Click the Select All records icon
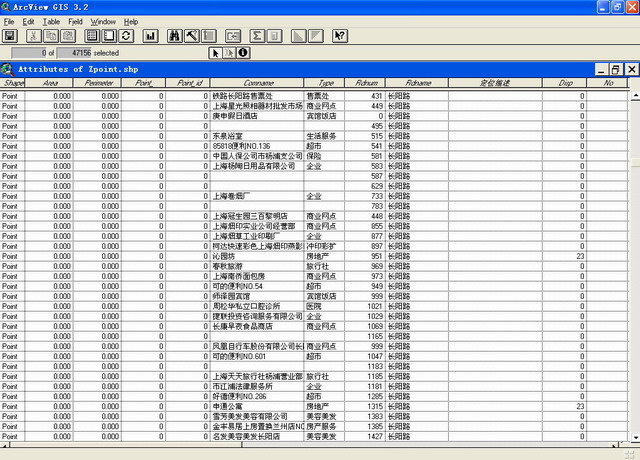Viewport: 640px width, 460px height. 92,36
